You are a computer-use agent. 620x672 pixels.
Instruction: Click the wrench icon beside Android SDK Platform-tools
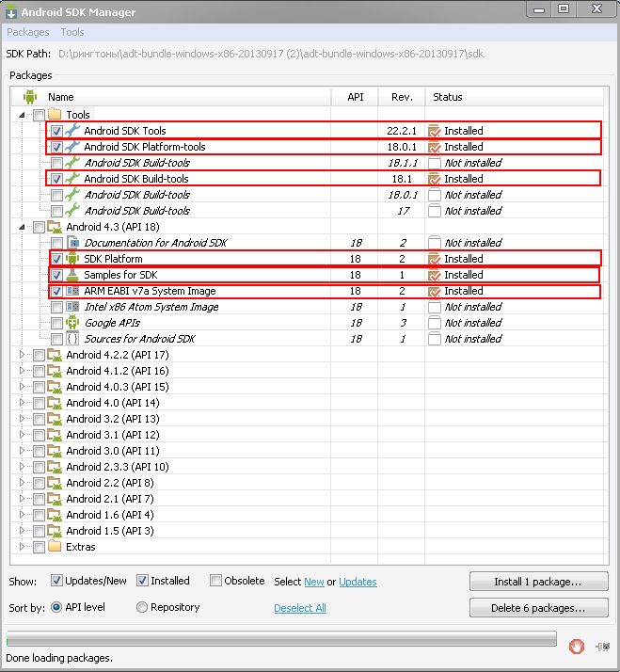72,147
